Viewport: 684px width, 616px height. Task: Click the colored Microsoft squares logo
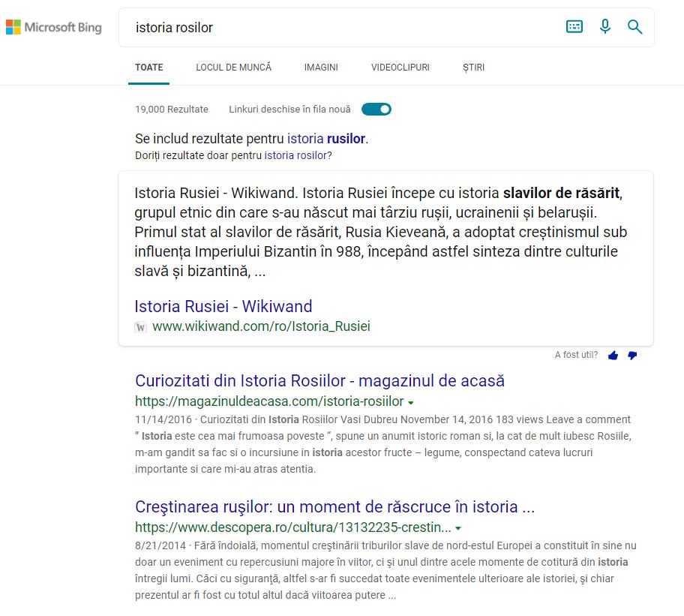(13, 27)
